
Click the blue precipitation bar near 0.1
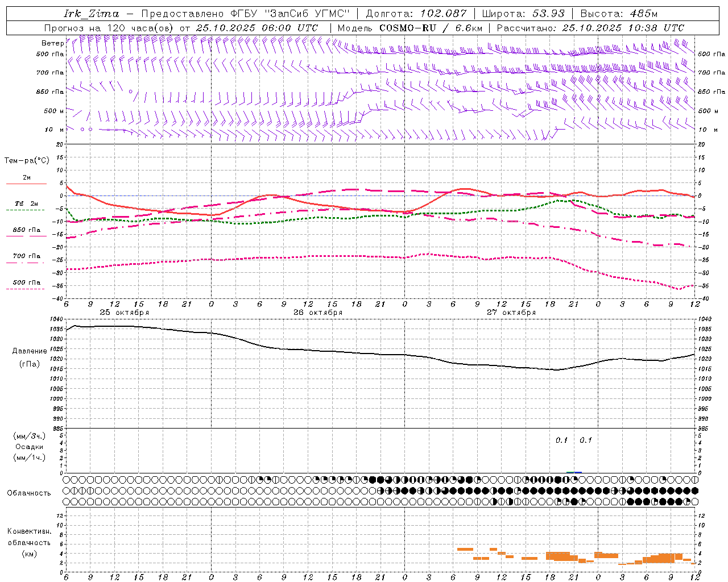(578, 472)
